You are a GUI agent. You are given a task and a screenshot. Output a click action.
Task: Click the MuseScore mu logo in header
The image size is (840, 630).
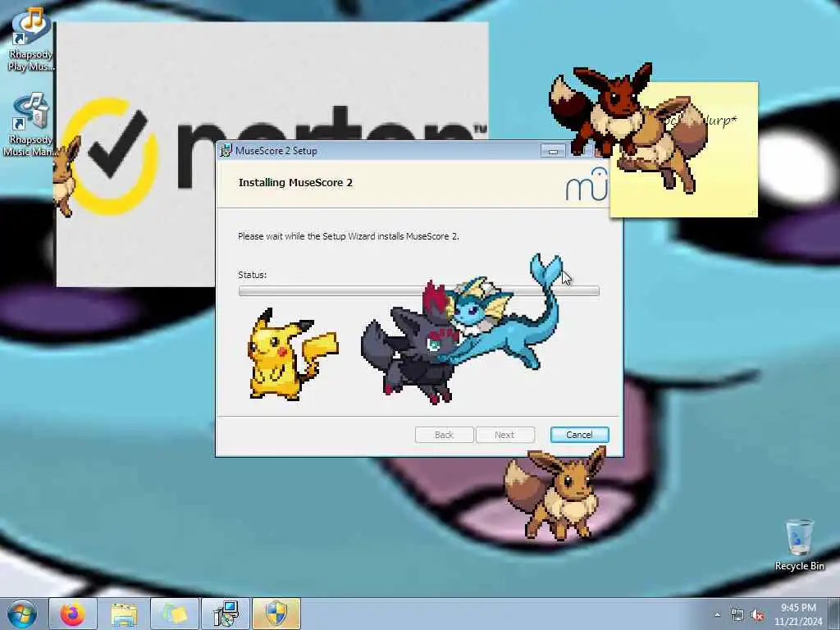[587, 185]
